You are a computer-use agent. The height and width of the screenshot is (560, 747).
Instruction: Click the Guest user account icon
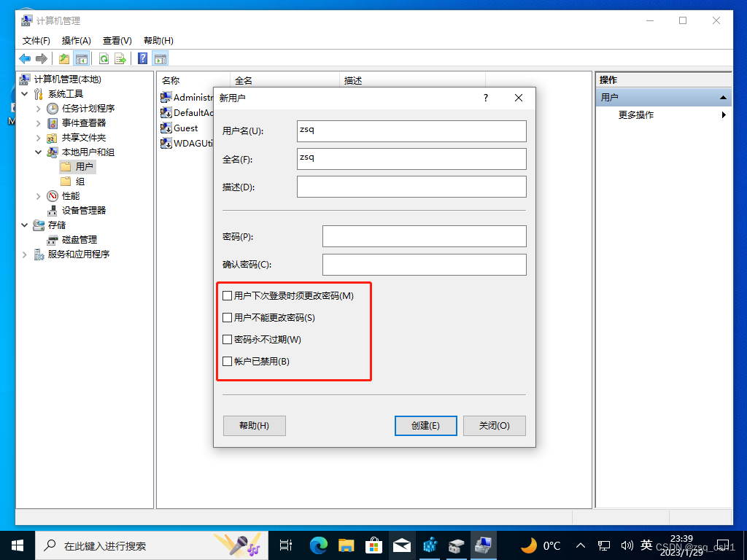[166, 128]
